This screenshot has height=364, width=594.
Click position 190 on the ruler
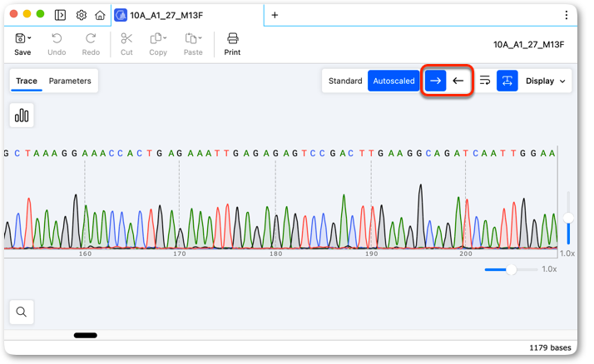click(372, 254)
